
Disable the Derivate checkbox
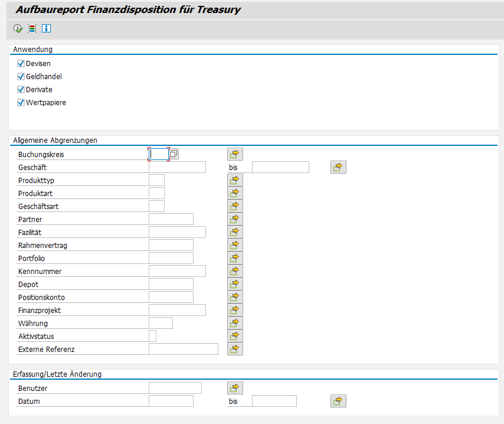pyautogui.click(x=21, y=89)
